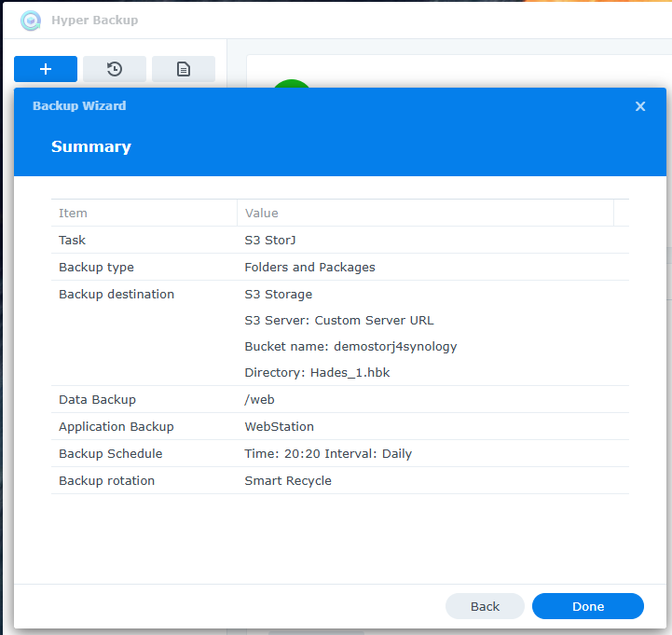Click the Value column header
This screenshot has width=672, height=635.
[x=425, y=213]
